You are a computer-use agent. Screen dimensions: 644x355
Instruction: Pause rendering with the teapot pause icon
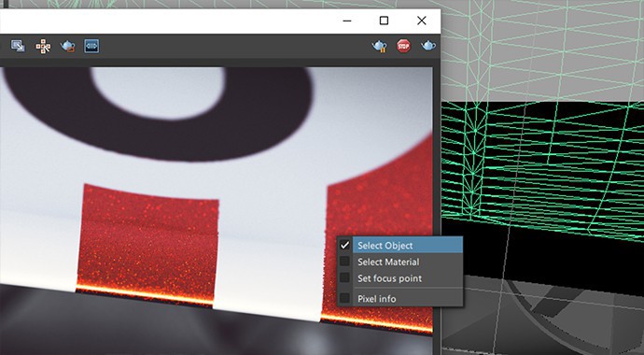[379, 46]
